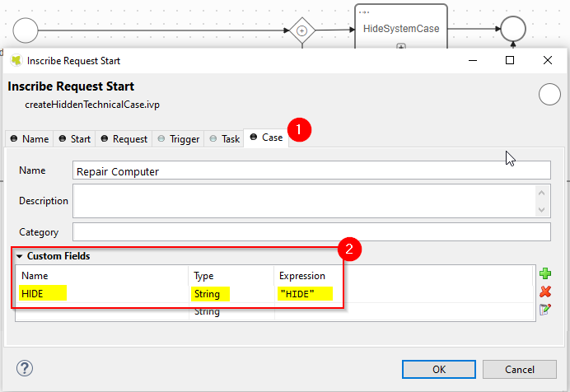Add a new custom field row
Image resolution: width=570 pixels, height=392 pixels.
pyautogui.click(x=544, y=273)
